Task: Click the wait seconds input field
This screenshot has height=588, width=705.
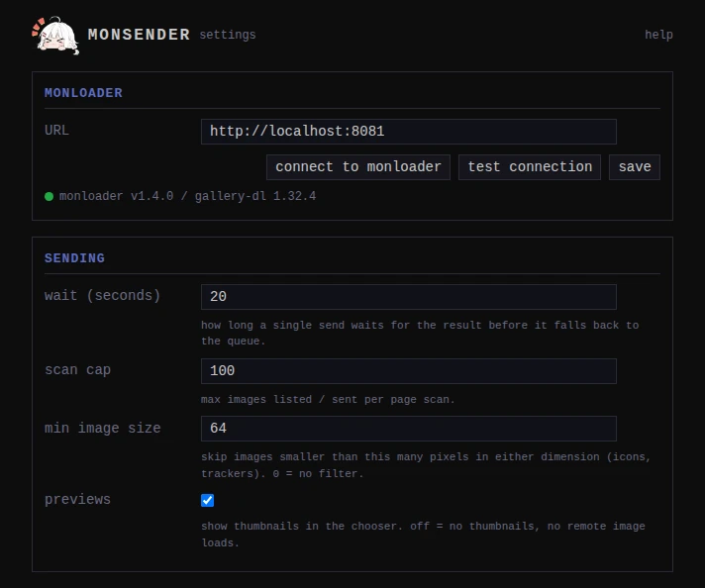Action: pyautogui.click(x=409, y=297)
